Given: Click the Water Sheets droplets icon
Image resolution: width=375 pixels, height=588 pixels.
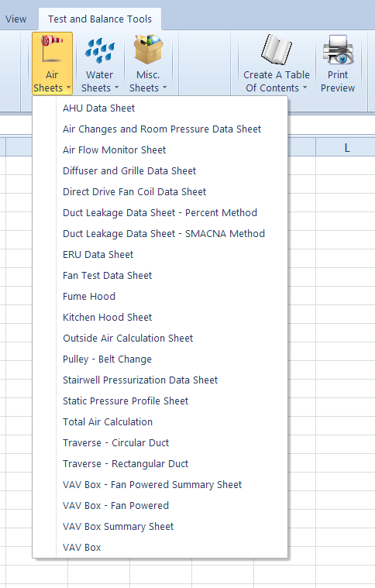Looking at the screenshot, I should pos(100,50).
